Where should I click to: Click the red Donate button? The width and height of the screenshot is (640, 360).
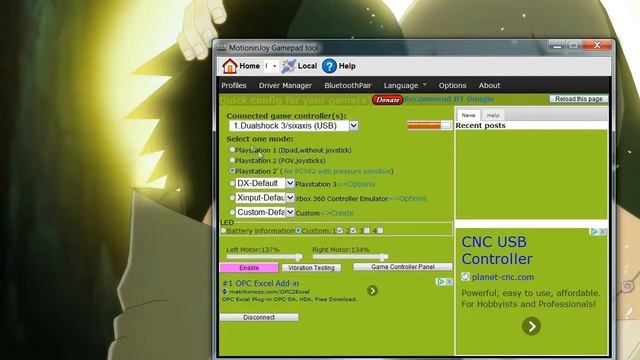pyautogui.click(x=387, y=100)
